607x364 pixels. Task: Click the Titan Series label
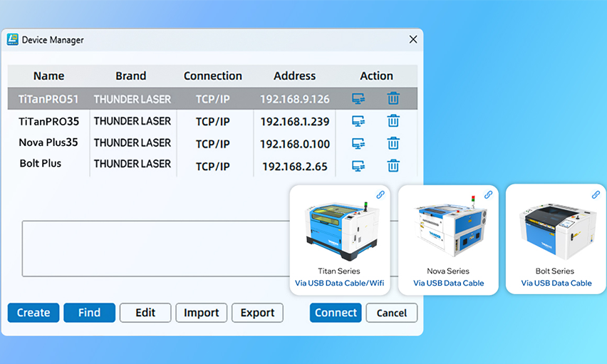(x=339, y=271)
